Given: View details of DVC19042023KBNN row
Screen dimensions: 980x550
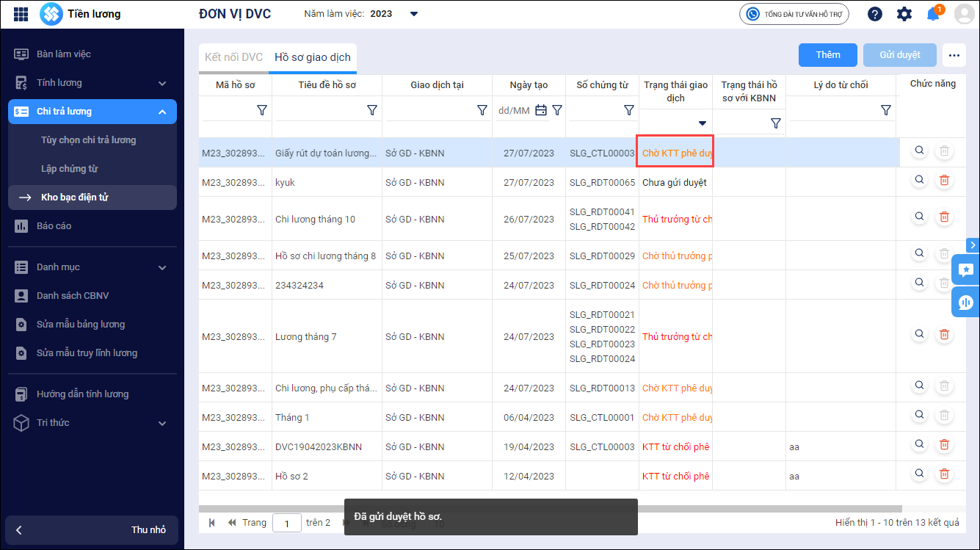Looking at the screenshot, I should pos(919,444).
